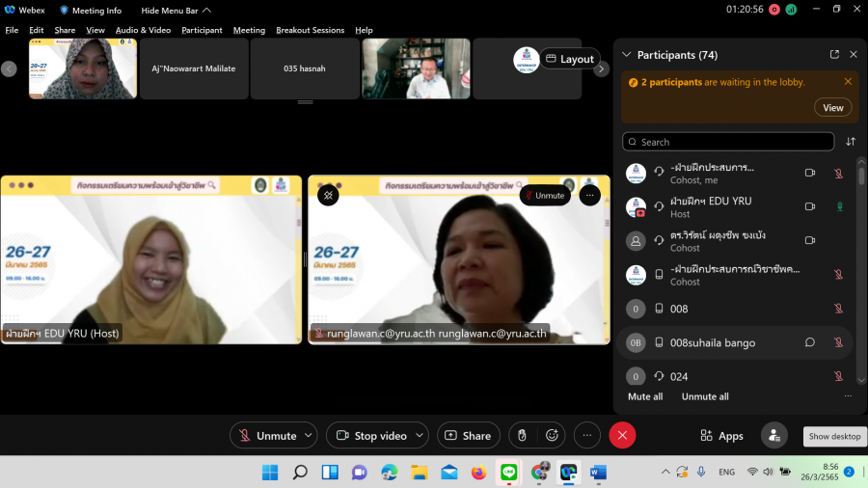
Task: Expand the audio options arrow beside Unmute
Action: pos(308,436)
